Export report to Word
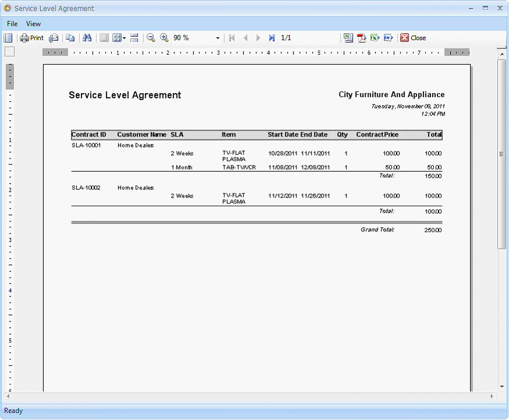Viewport: 509px width, 420px height. click(x=388, y=38)
